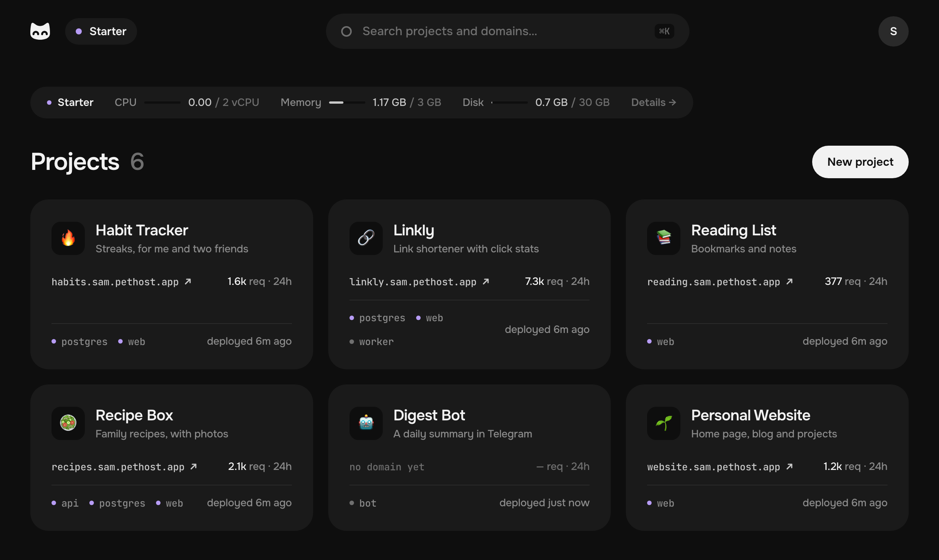Click the '0.7 GB / 30 GB' disk value
Image resolution: width=939 pixels, height=560 pixels.
(572, 102)
